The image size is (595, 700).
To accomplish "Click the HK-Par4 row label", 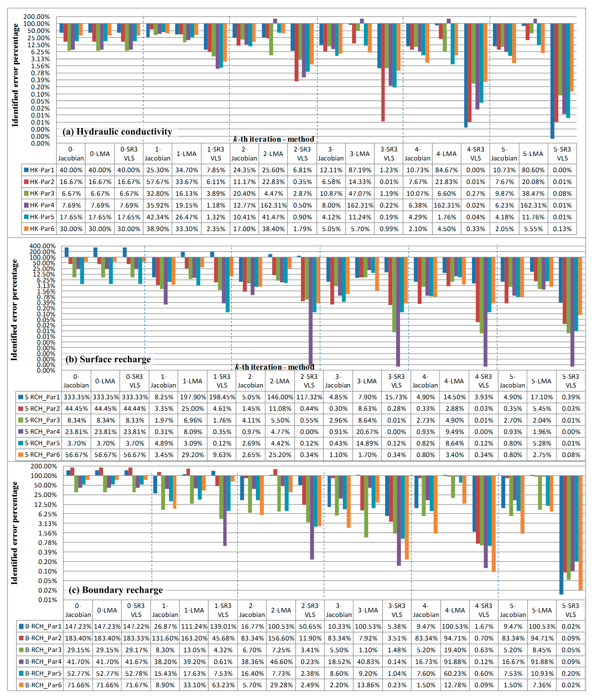I will [42, 205].
